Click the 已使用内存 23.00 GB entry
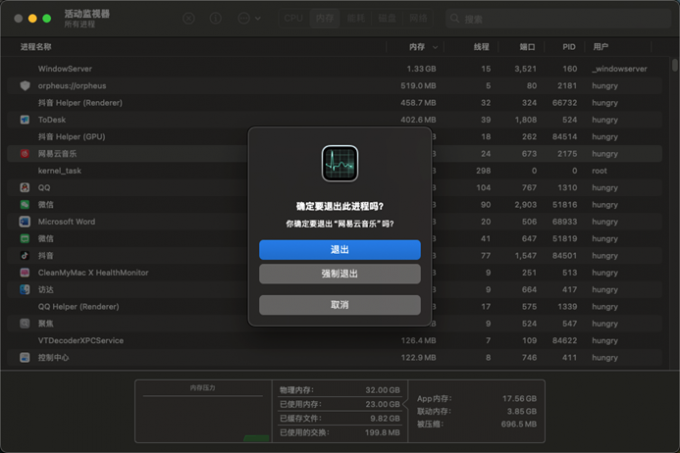680x453 pixels. (x=340, y=404)
